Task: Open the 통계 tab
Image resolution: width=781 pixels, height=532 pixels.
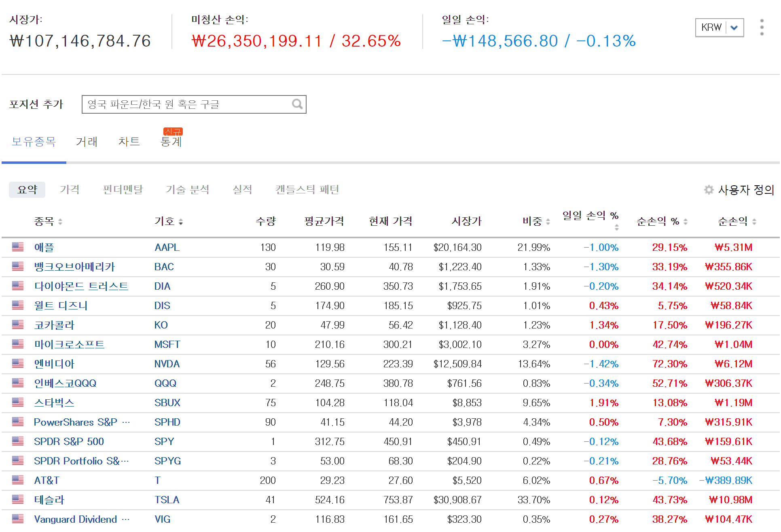Action: click(x=171, y=142)
